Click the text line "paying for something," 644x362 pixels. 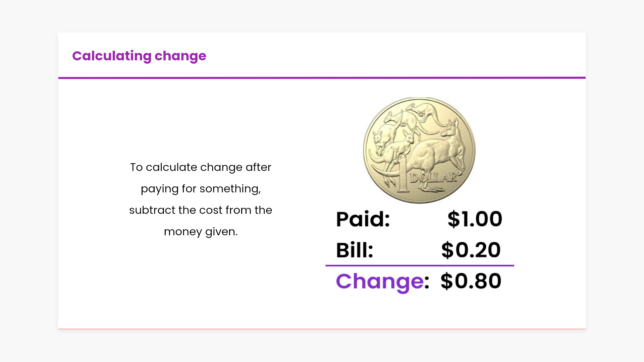(201, 189)
